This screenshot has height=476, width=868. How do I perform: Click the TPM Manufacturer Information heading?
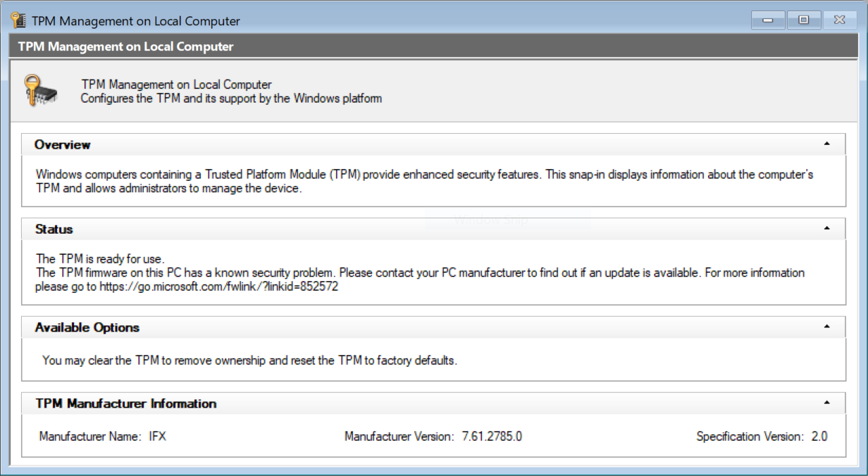coord(125,403)
